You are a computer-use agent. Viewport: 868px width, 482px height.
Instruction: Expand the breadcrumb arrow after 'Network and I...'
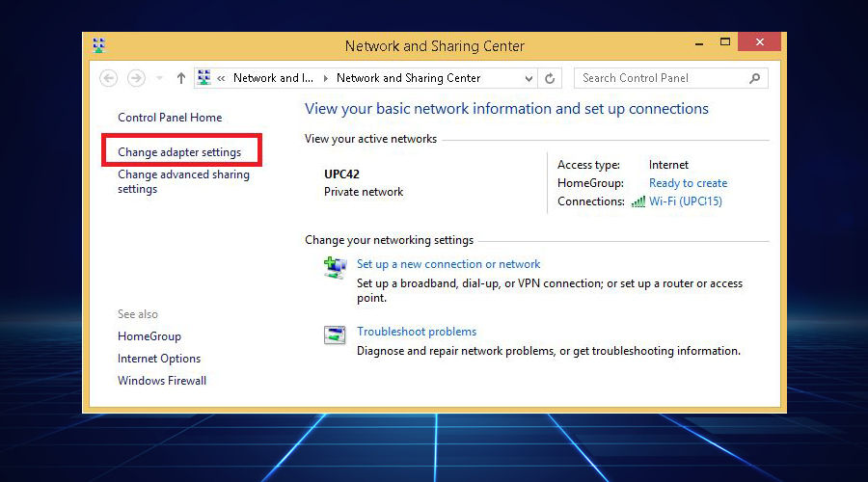click(x=326, y=78)
